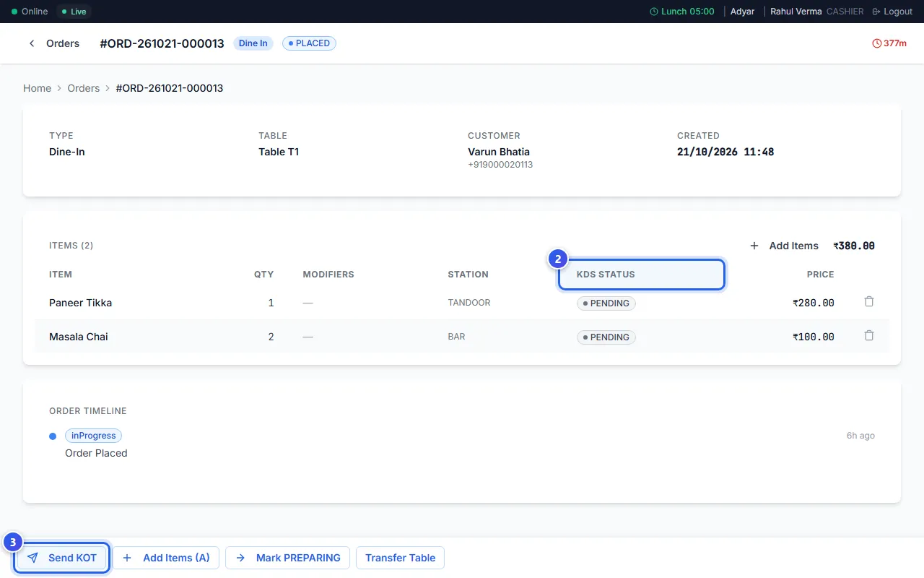Click the Lunch 05:00 shift indicator
The width and height of the screenshot is (924, 578).
682,12
